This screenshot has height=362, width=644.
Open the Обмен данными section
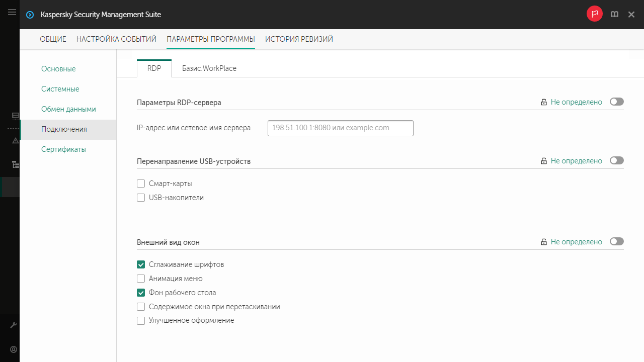(68, 109)
